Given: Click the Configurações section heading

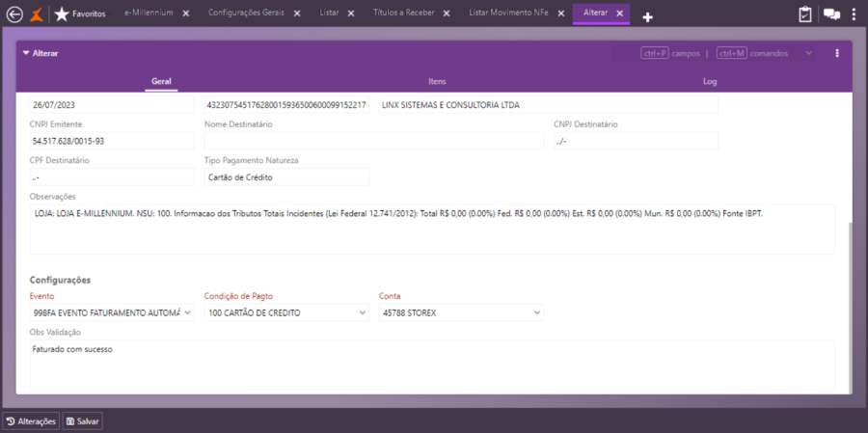Looking at the screenshot, I should pyautogui.click(x=60, y=281).
